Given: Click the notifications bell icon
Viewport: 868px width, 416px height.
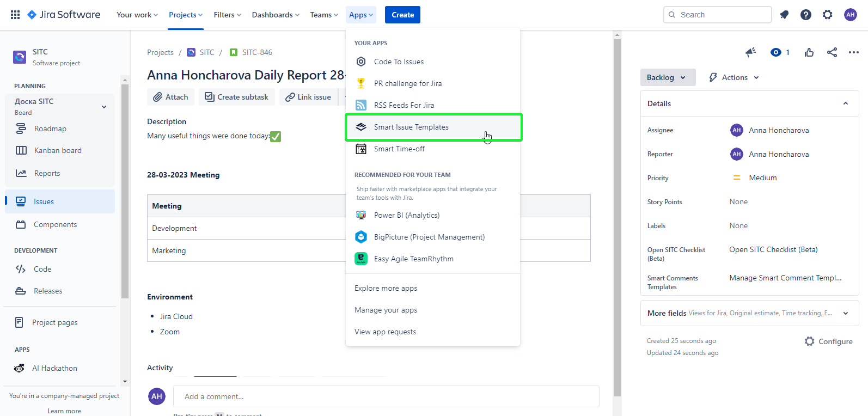Looking at the screenshot, I should tap(784, 15).
